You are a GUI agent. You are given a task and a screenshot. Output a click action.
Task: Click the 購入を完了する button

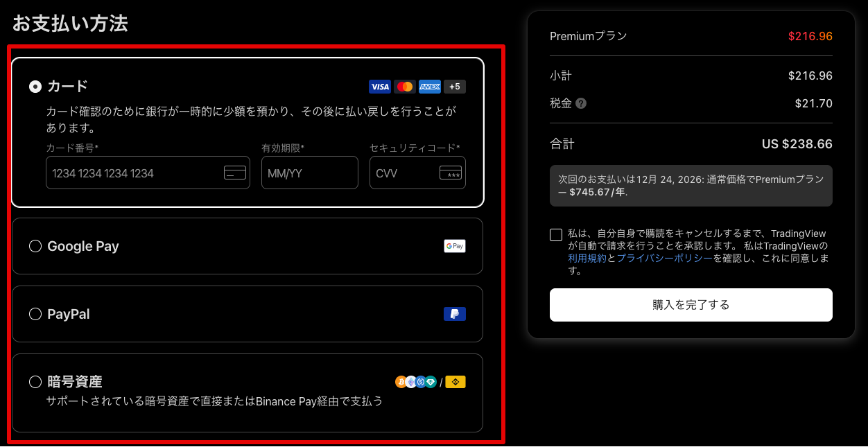(691, 305)
